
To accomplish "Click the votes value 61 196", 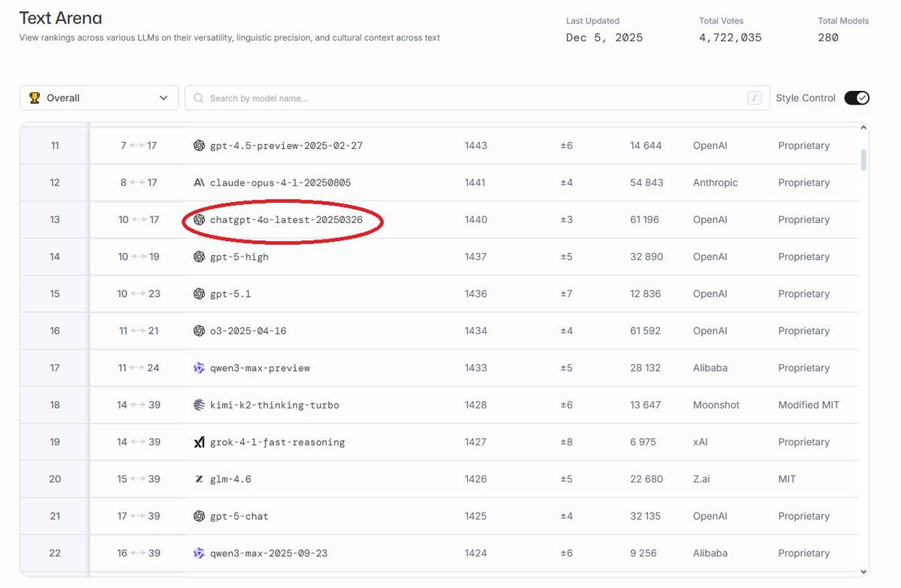I will click(x=645, y=220).
